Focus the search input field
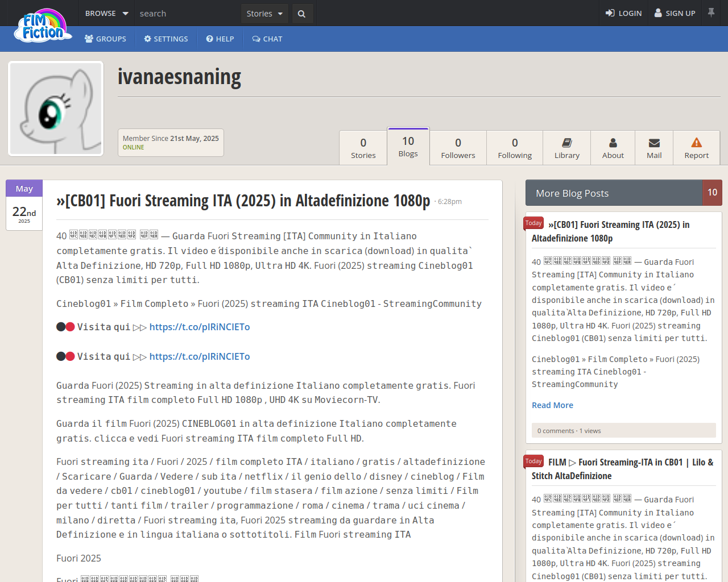Viewport: 728px width, 582px height. point(188,13)
